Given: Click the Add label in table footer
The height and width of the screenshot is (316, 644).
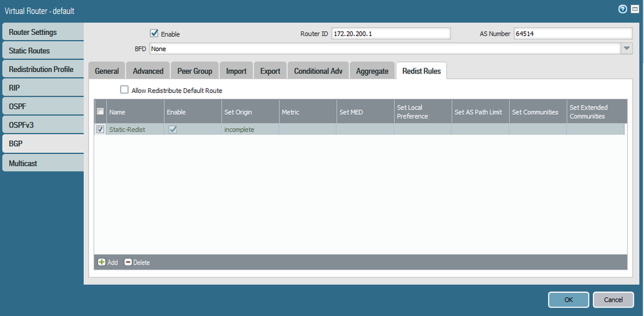Looking at the screenshot, I should 112,262.
